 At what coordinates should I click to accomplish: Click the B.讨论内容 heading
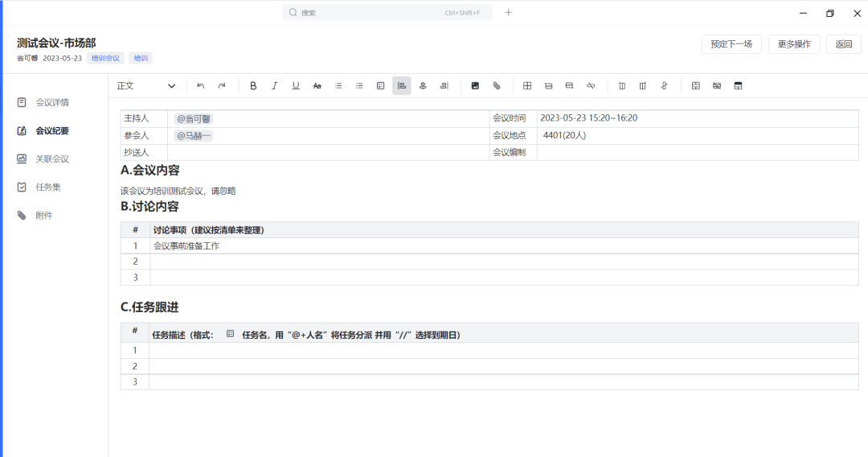tap(150, 207)
